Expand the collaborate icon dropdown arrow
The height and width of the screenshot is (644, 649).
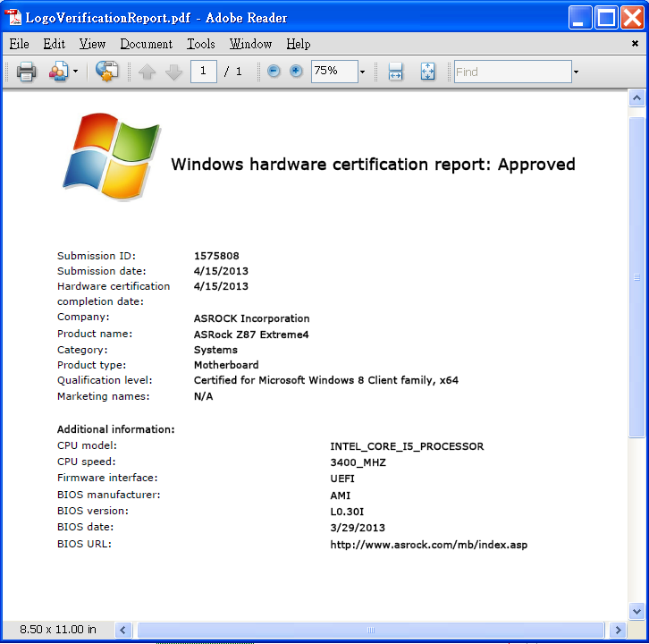pyautogui.click(x=75, y=72)
